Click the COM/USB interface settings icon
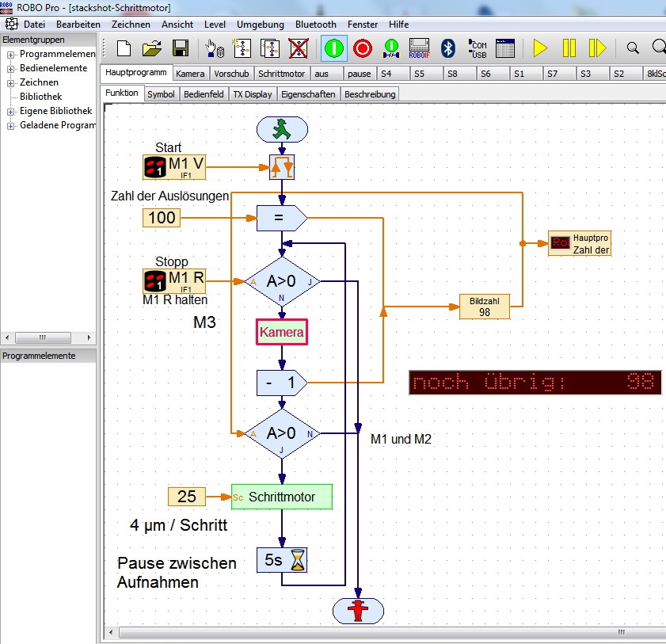The image size is (666, 644). pyautogui.click(x=478, y=48)
